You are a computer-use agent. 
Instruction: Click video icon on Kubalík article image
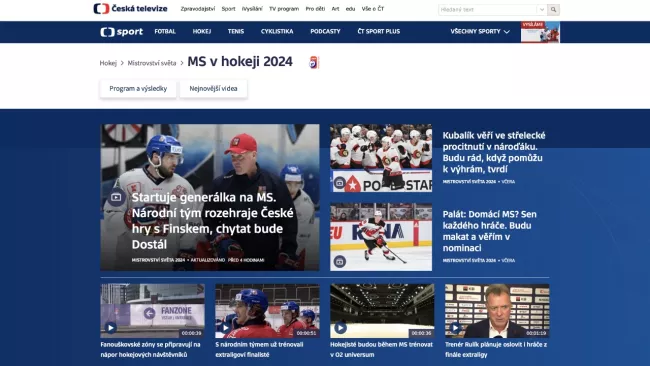click(x=340, y=183)
